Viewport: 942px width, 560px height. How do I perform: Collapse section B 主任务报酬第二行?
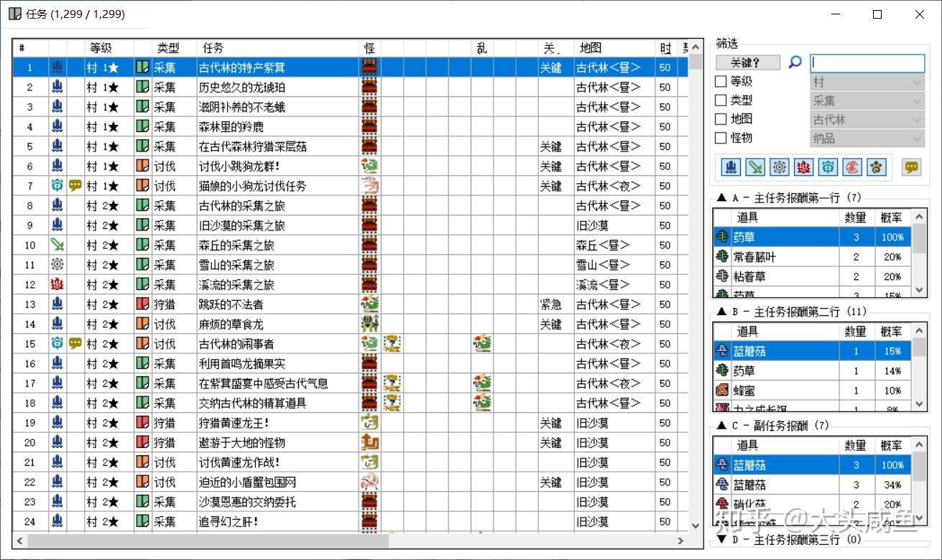point(721,312)
